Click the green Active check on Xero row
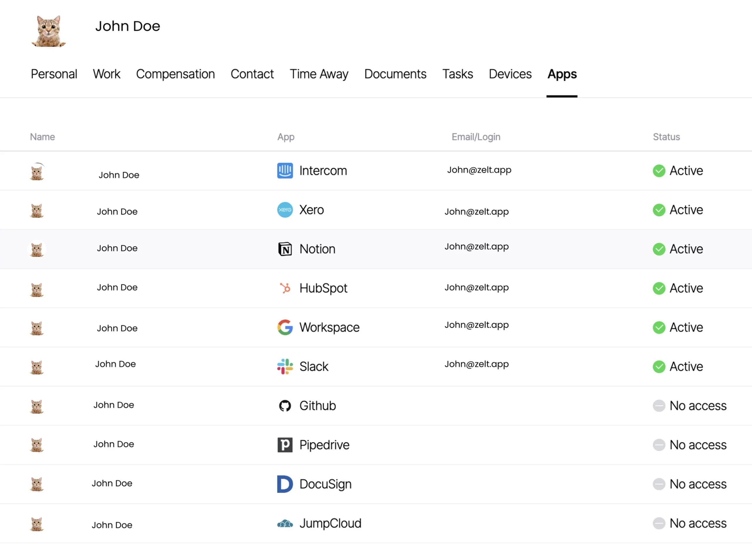 [x=659, y=210]
